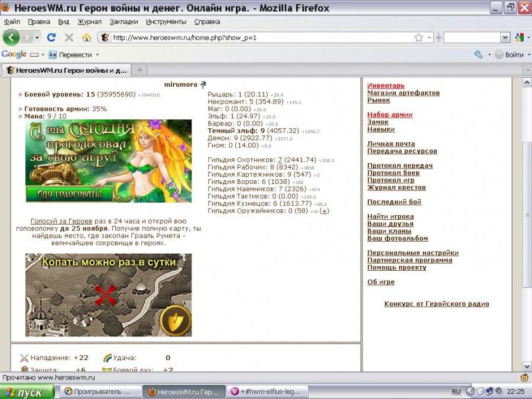Open the Ваш фотоальбом link
Viewport: 532px width, 399px height.
tap(397, 238)
